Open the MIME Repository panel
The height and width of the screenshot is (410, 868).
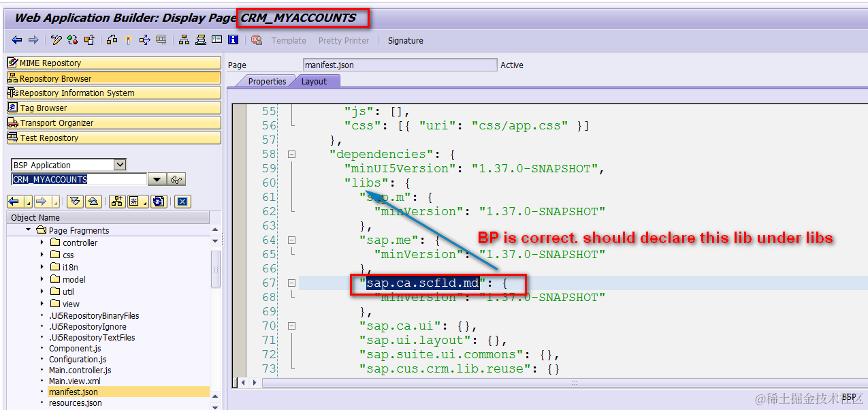[x=114, y=63]
